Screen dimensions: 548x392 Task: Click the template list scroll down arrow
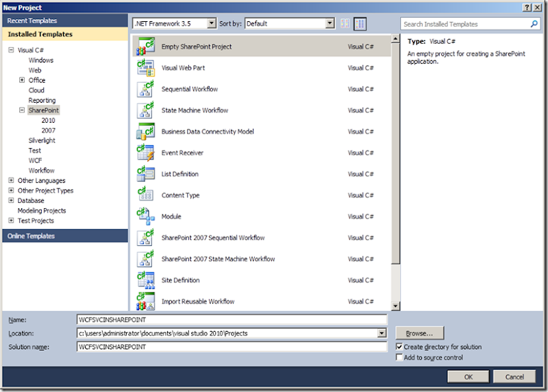tap(395, 306)
